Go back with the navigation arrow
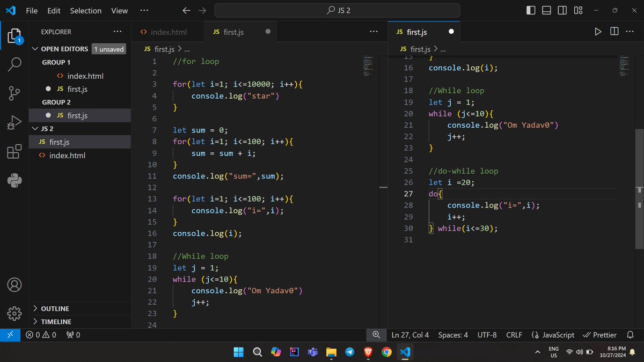The width and height of the screenshot is (644, 362). coord(186,10)
